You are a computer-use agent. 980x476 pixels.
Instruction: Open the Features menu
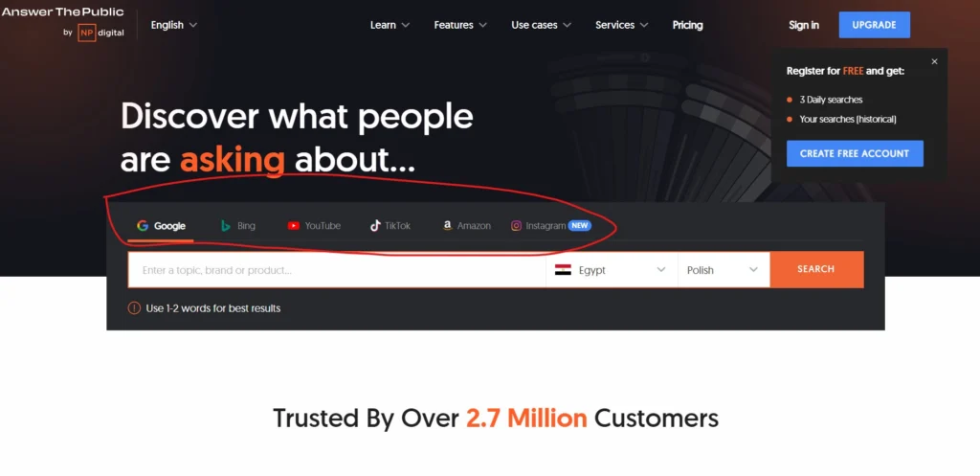point(460,25)
